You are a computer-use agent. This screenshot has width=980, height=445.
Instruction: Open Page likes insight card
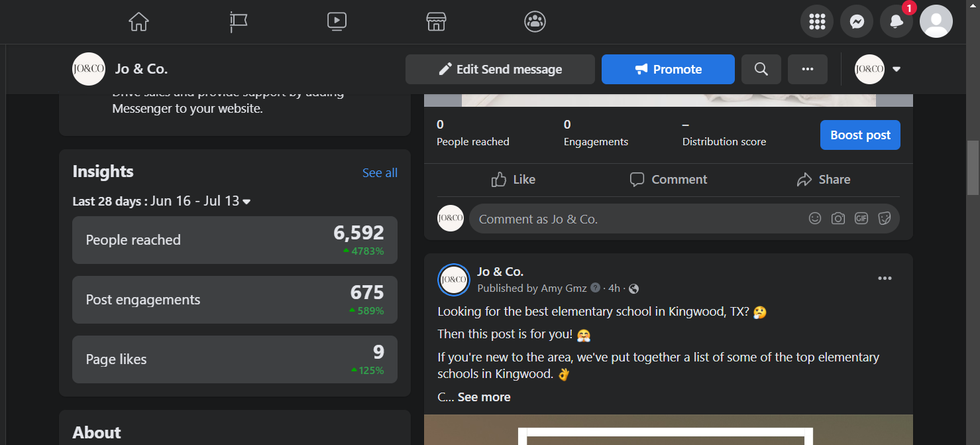pos(235,359)
